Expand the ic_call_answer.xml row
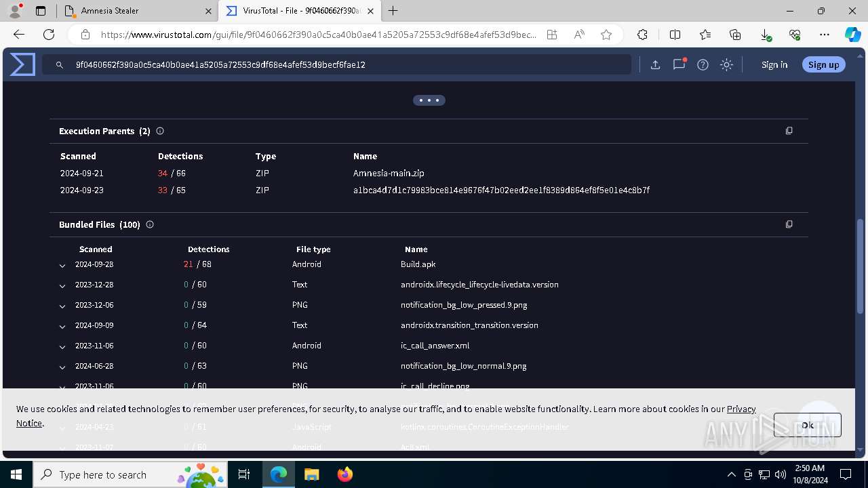This screenshot has width=868, height=488. coord(62,347)
